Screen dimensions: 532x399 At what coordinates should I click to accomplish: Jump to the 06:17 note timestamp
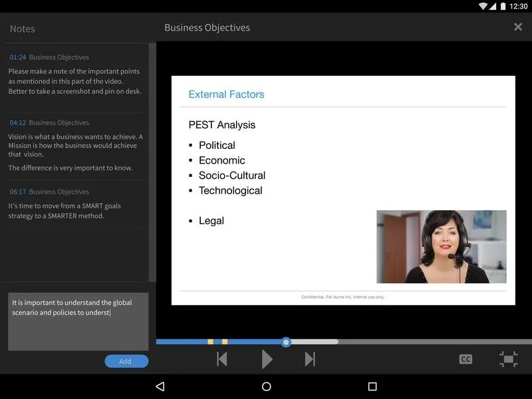point(18,192)
